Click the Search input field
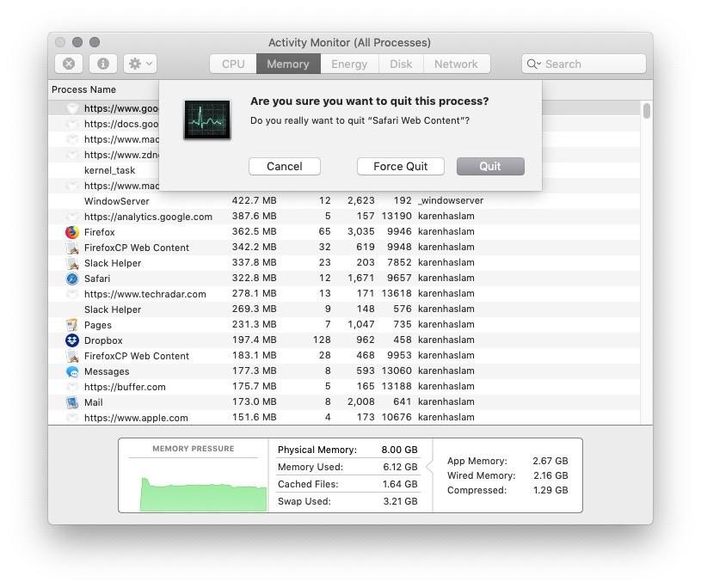 click(x=584, y=64)
